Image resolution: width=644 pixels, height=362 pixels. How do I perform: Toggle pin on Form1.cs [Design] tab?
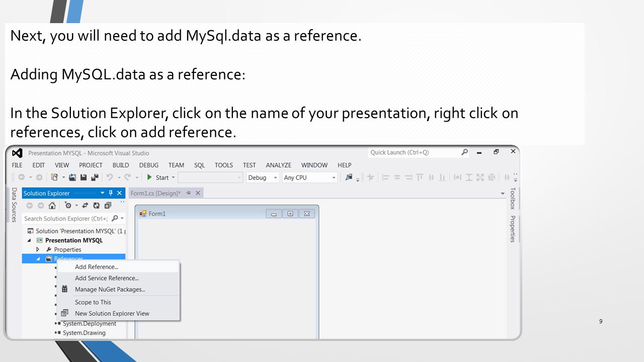point(189,193)
